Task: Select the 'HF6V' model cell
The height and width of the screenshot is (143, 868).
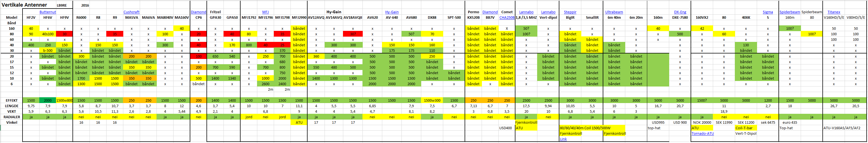Action: [x=48, y=18]
